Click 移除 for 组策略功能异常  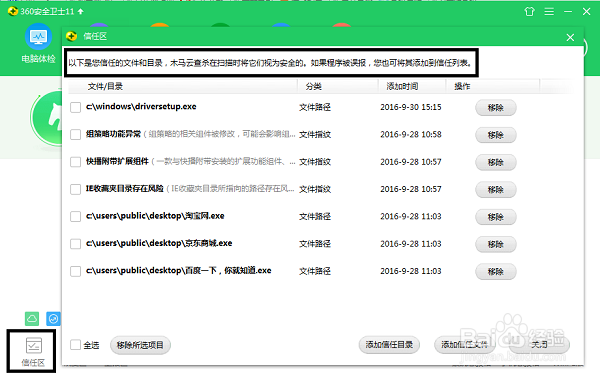[x=496, y=135]
